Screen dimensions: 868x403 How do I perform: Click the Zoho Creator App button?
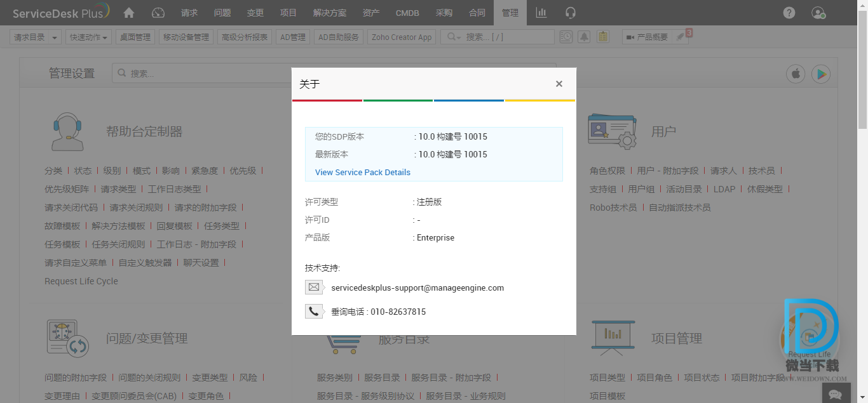coord(402,37)
